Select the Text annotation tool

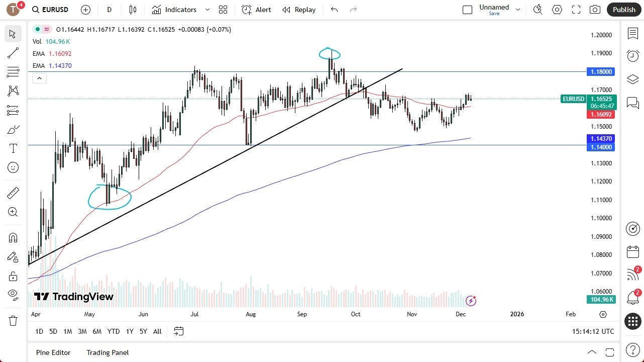13,148
